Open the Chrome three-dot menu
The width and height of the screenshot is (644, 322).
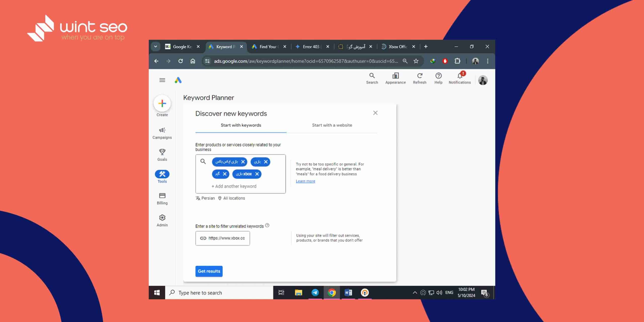[488, 61]
